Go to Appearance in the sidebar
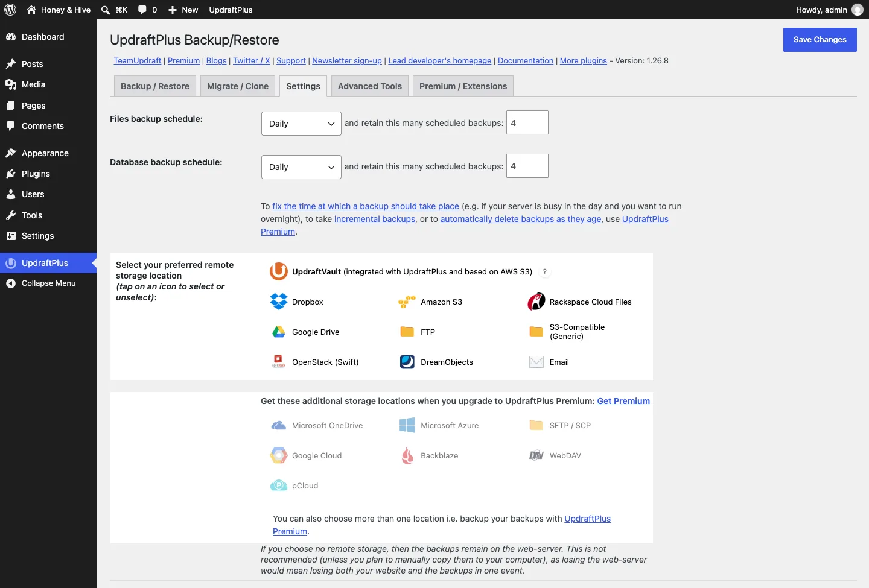The image size is (869, 588). (x=48, y=153)
